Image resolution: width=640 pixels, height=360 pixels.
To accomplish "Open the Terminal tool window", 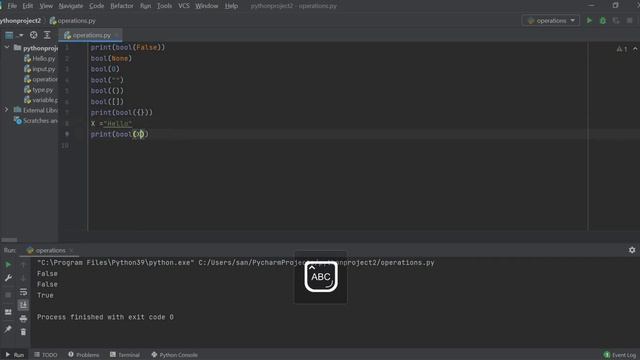I will pyautogui.click(x=125, y=355).
